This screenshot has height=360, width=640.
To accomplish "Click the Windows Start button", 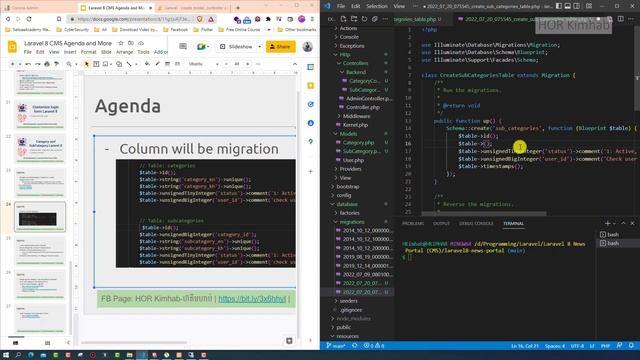I will tap(6, 355).
